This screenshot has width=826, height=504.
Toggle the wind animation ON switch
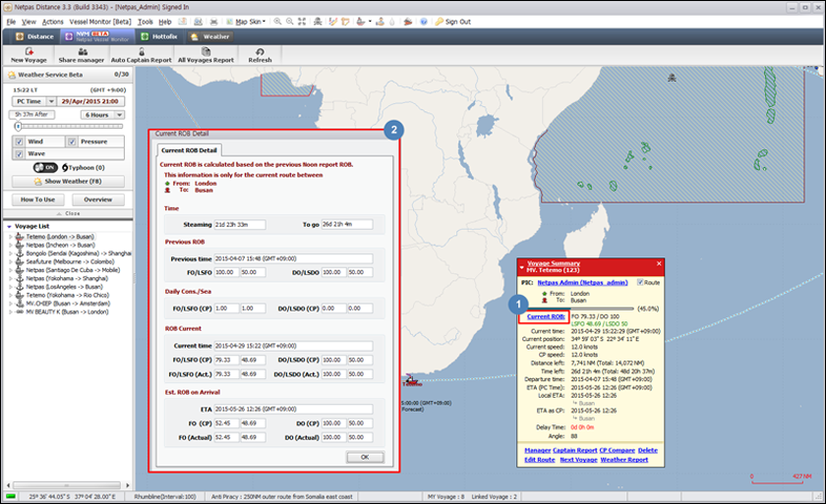tap(45, 167)
